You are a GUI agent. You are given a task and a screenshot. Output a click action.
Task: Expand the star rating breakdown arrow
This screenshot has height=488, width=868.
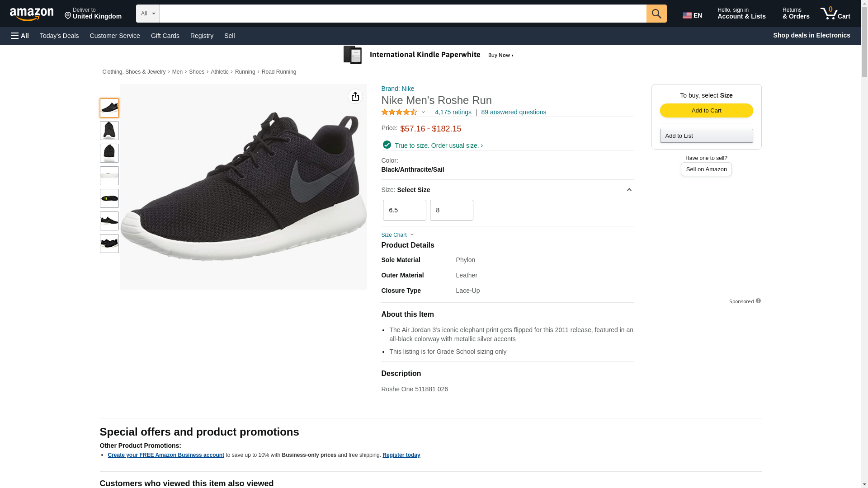coord(423,112)
